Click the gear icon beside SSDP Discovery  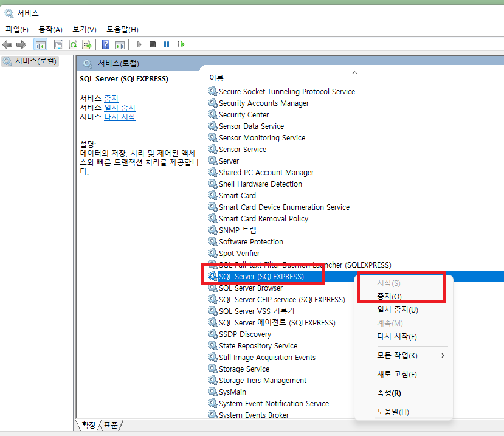click(212, 334)
